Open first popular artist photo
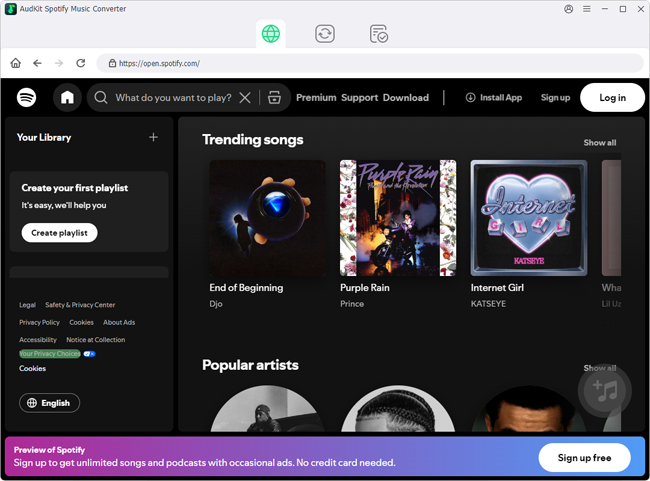650x481 pixels. tap(267, 408)
